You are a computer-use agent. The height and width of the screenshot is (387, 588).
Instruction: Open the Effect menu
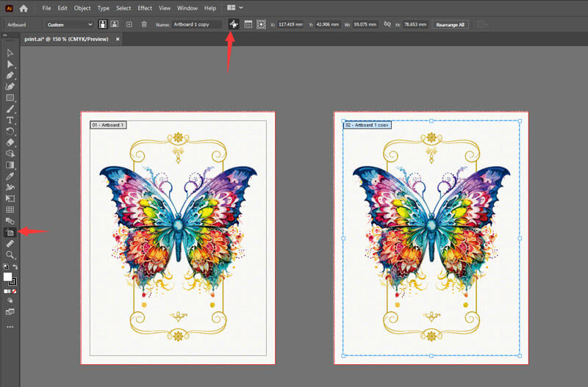(x=145, y=8)
